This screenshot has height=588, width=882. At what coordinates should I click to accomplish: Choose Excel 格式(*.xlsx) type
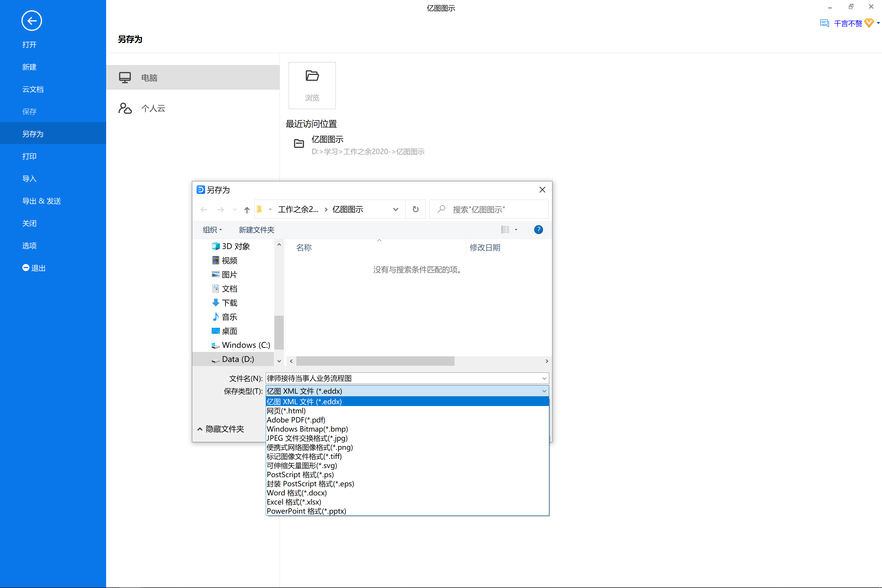[x=407, y=502]
